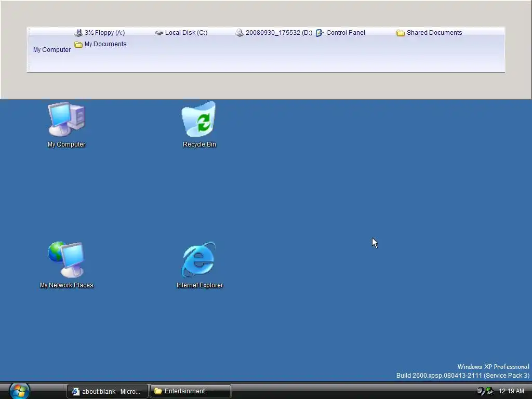
Task: Open My Documents in the toolbar
Action: [100, 44]
